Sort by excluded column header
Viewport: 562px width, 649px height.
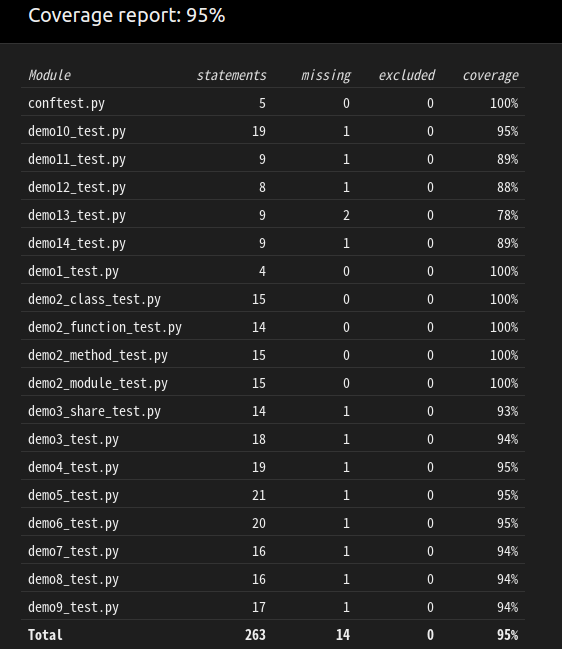pyautogui.click(x=406, y=75)
